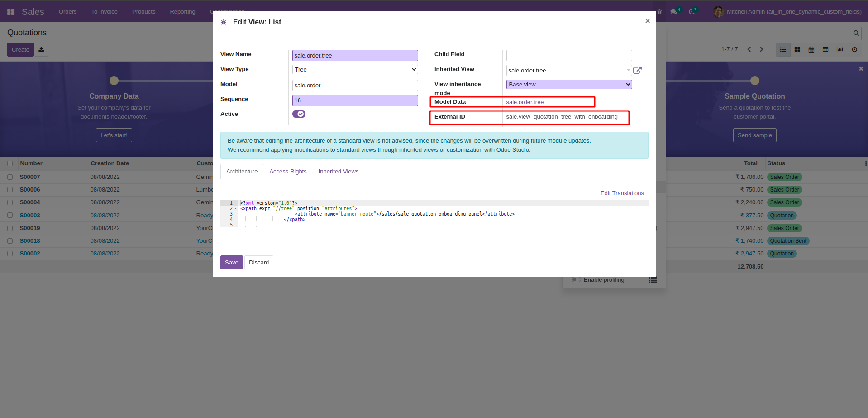The height and width of the screenshot is (418, 868).
Task: Open the Inherited Views tab
Action: (x=338, y=172)
